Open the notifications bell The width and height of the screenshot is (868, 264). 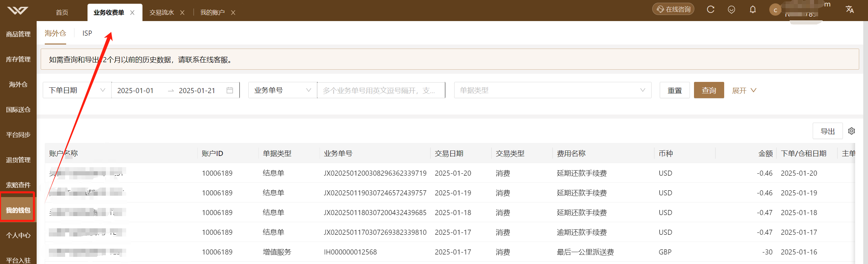[753, 10]
